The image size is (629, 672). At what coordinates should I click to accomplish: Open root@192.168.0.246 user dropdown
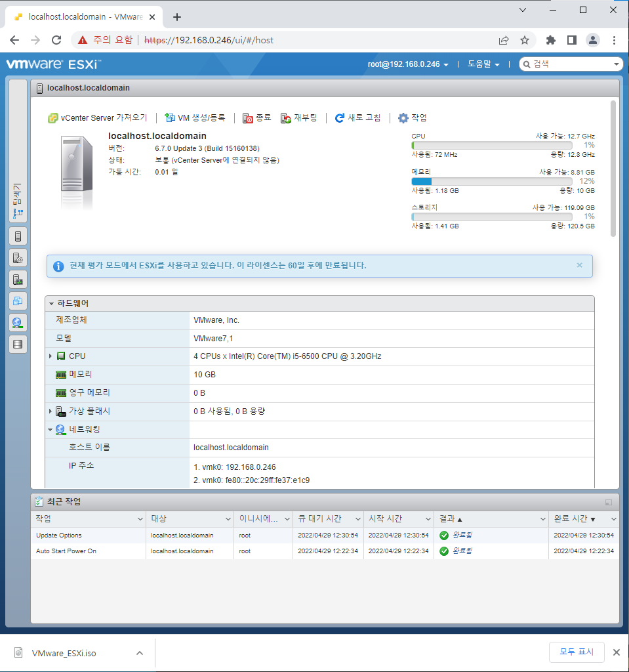(x=408, y=64)
